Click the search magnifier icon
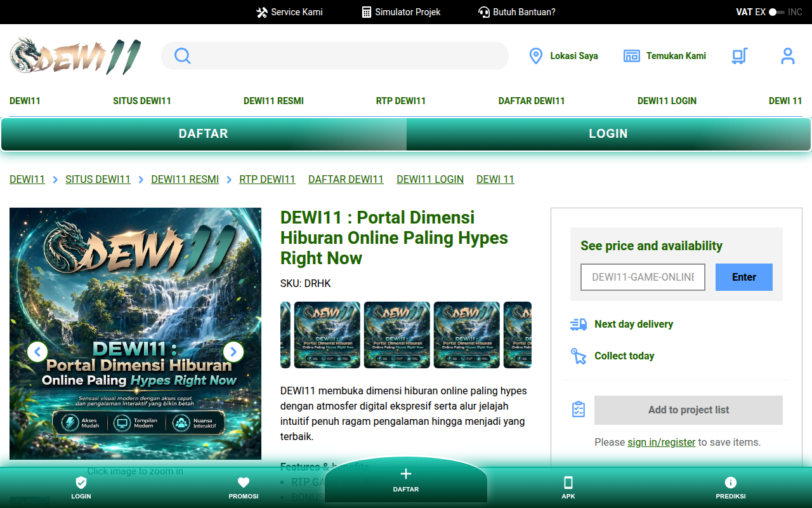 183,56
